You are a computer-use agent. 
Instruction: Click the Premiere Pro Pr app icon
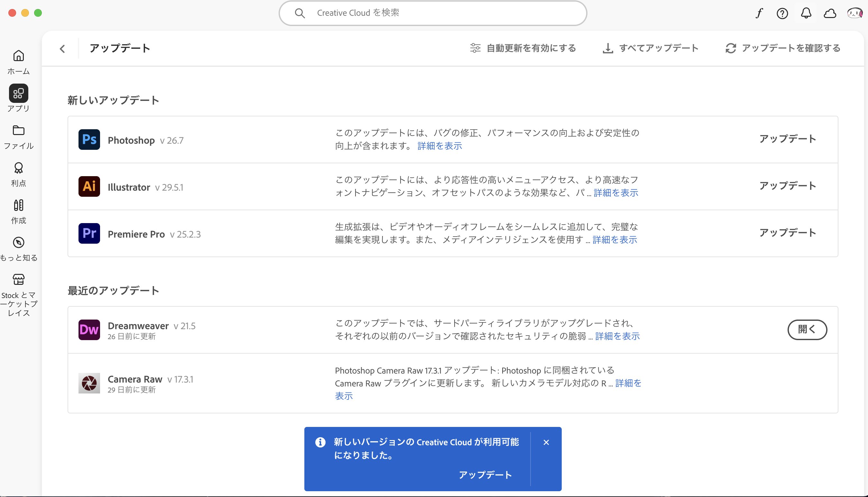click(89, 233)
